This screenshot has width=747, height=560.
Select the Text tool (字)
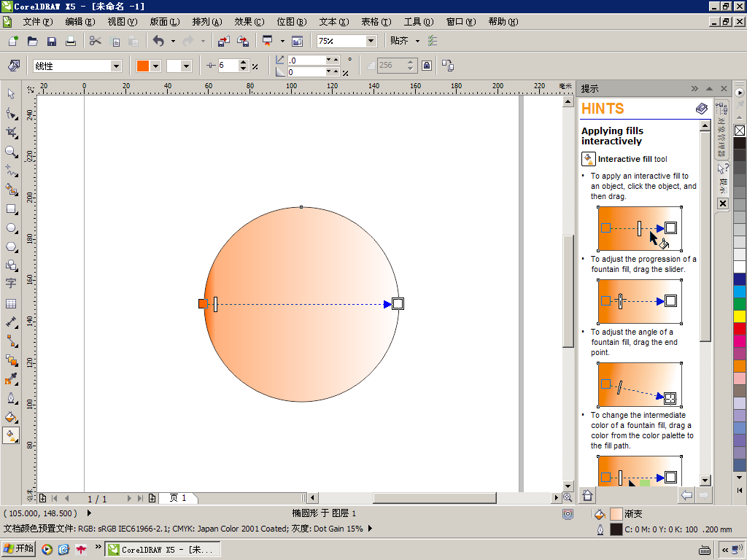11,284
